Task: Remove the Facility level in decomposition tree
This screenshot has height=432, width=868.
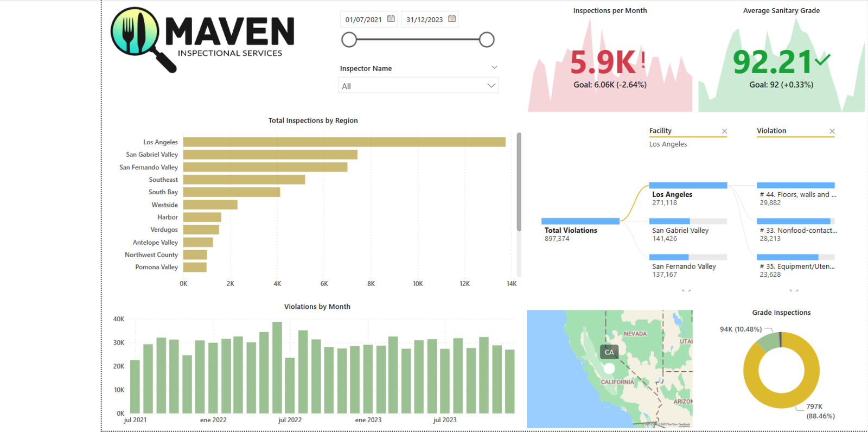Action: 724,131
